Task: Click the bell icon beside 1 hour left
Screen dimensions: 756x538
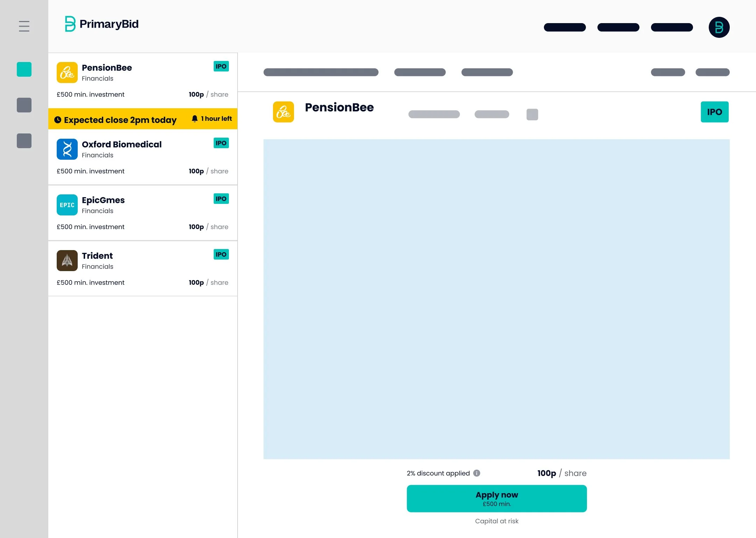Action: coord(195,119)
